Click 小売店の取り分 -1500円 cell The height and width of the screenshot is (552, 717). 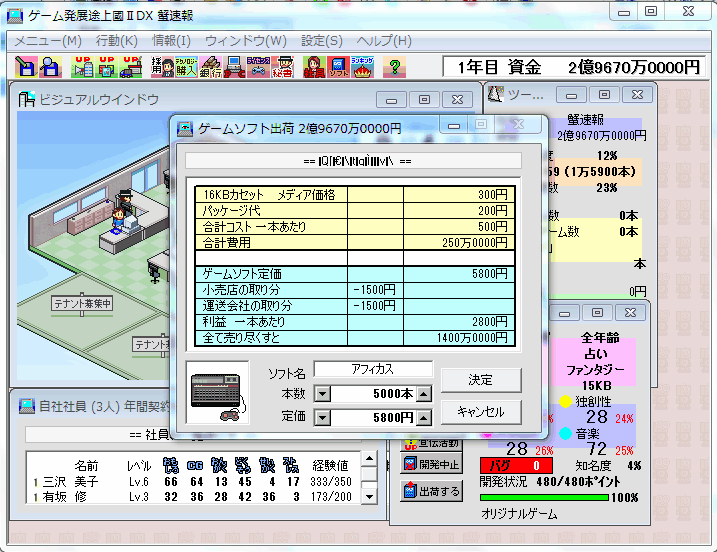pos(375,289)
